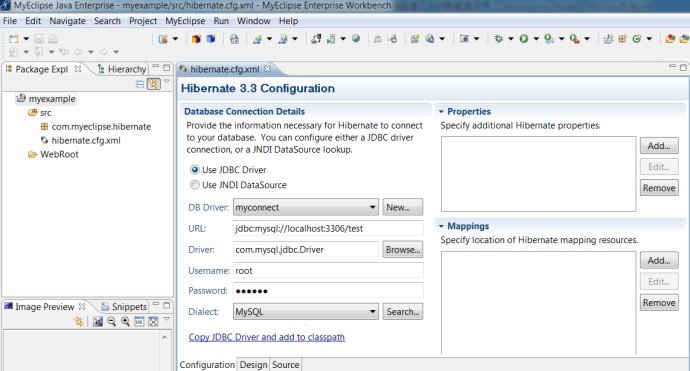This screenshot has width=690, height=371.
Task: Click the blue cube toolbar icon
Action: pyautogui.click(x=211, y=39)
